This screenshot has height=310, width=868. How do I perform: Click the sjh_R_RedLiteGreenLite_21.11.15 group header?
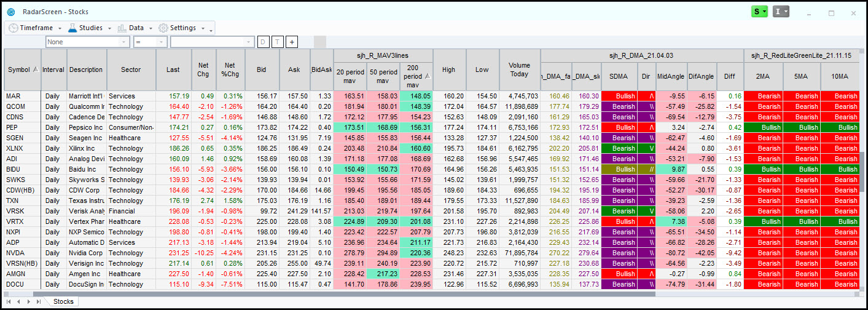coord(802,55)
